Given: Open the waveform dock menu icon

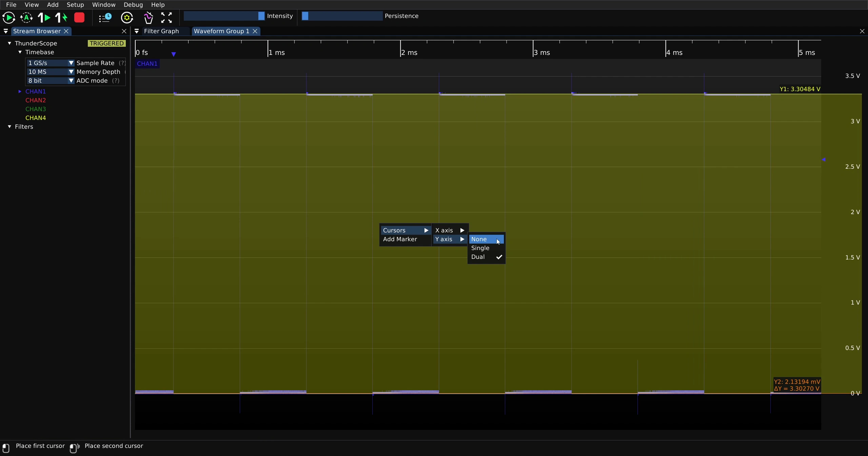Looking at the screenshot, I should pyautogui.click(x=137, y=31).
